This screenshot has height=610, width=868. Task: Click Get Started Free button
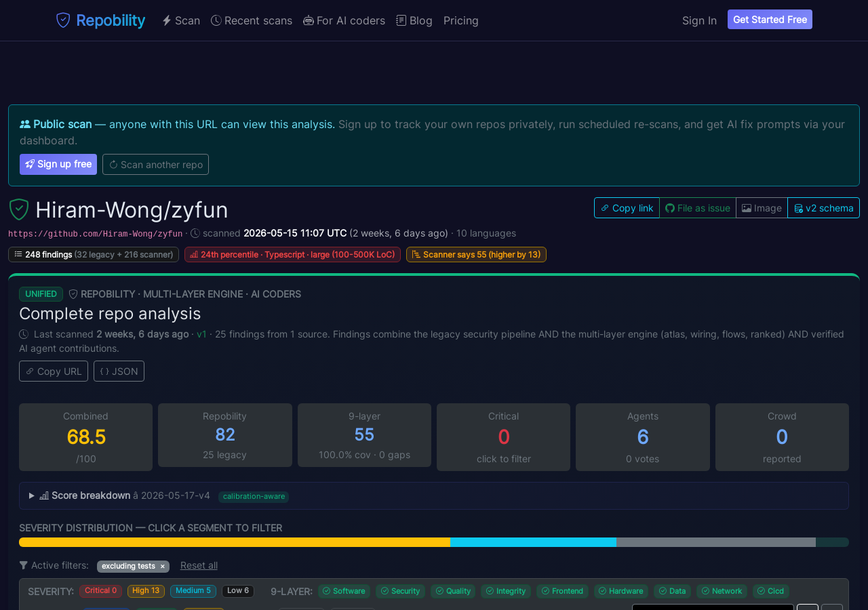point(770,20)
